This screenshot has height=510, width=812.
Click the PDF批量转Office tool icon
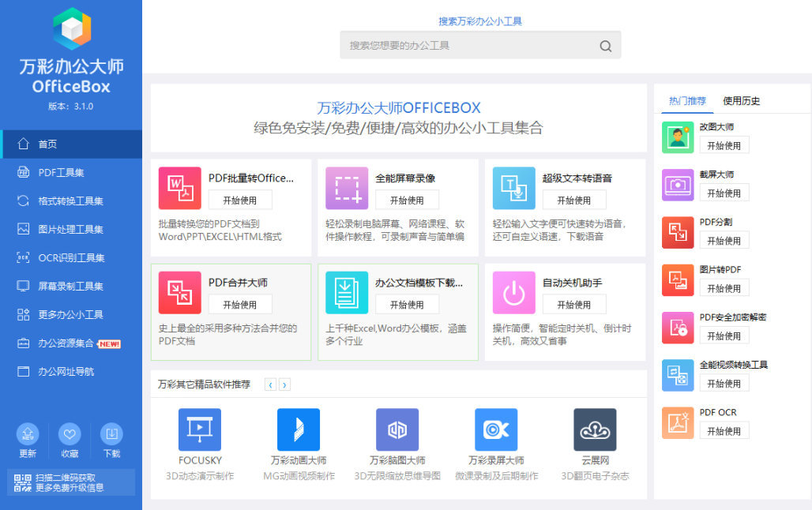tap(179, 188)
